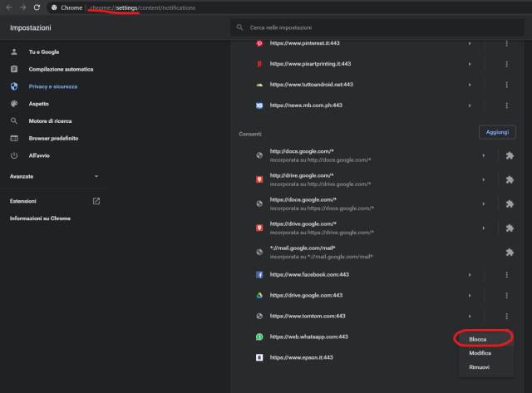The image size is (532, 393).
Task: Click the Aggiungi button
Action: tap(497, 132)
